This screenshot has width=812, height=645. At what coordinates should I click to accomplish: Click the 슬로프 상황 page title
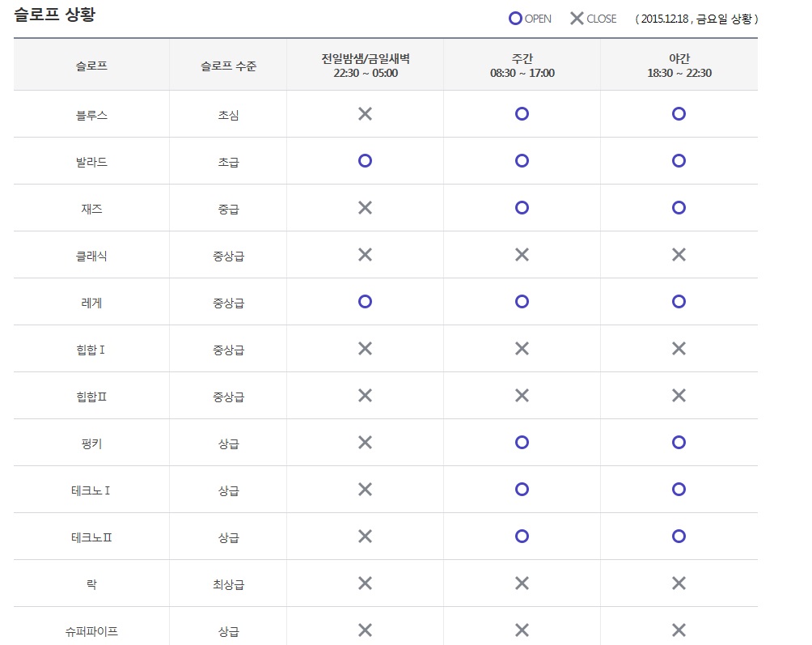pos(55,15)
